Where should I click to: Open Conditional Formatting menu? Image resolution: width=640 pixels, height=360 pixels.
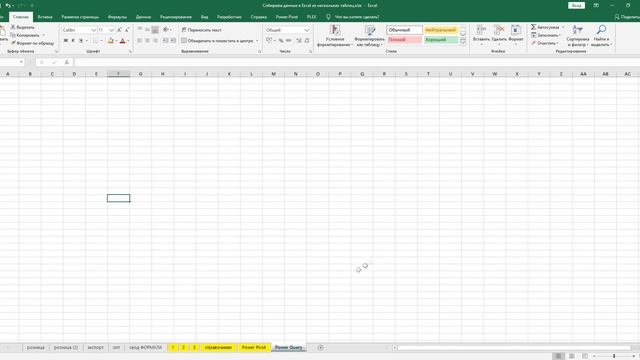pos(335,36)
